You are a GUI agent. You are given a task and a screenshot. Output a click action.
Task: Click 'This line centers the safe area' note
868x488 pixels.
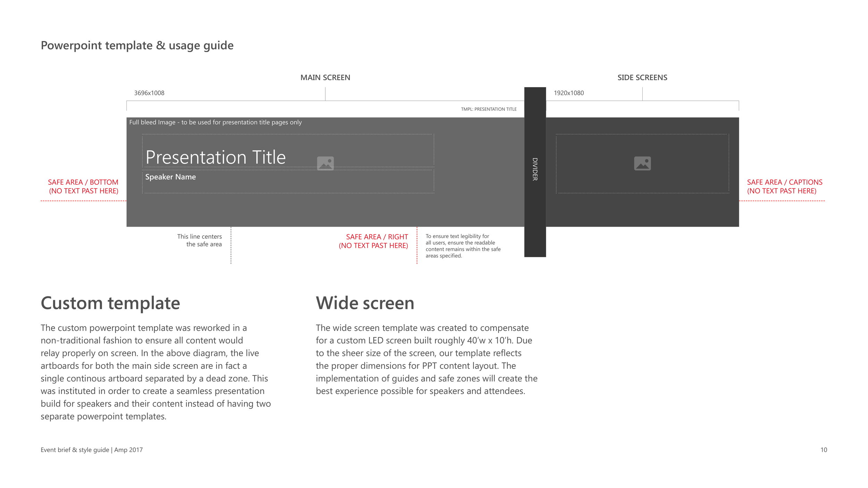200,240
